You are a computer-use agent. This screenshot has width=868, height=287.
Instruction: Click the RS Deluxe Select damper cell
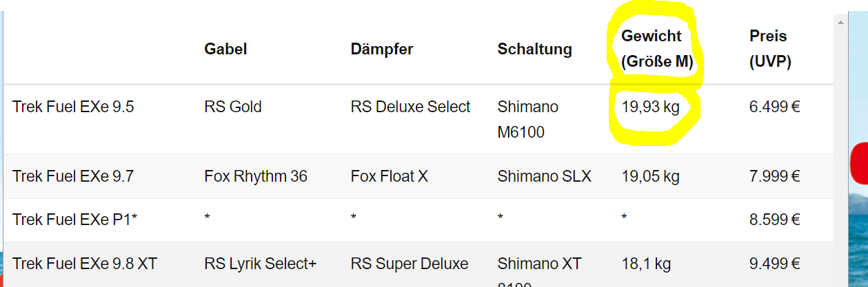coord(410,107)
